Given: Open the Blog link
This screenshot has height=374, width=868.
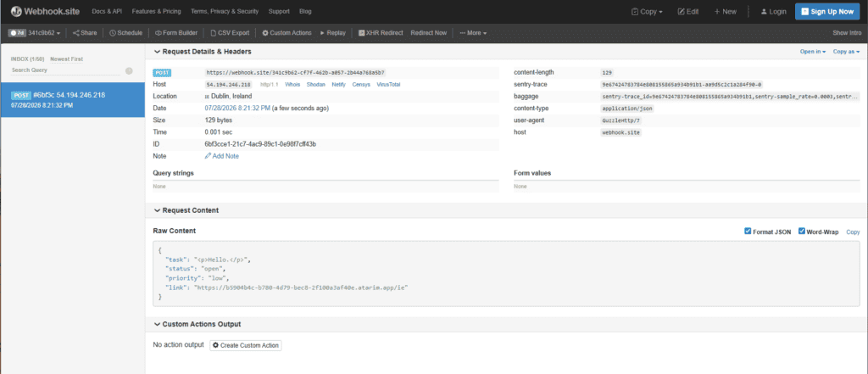Looking at the screenshot, I should (305, 11).
